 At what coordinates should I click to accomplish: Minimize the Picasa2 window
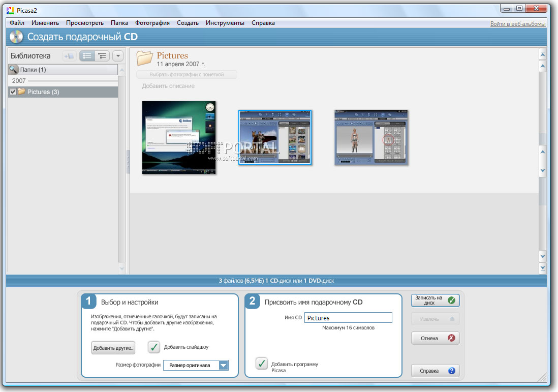507,9
